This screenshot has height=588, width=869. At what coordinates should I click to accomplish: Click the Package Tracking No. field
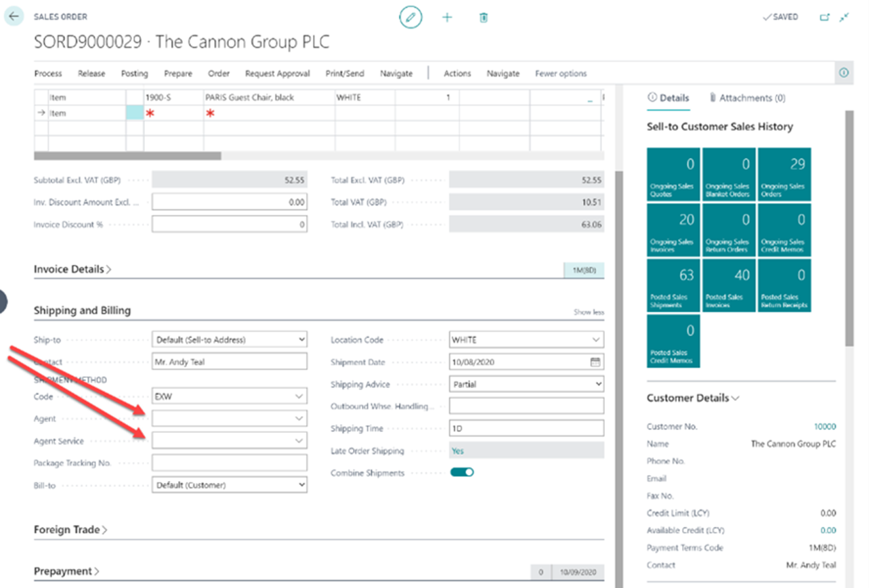click(x=229, y=463)
